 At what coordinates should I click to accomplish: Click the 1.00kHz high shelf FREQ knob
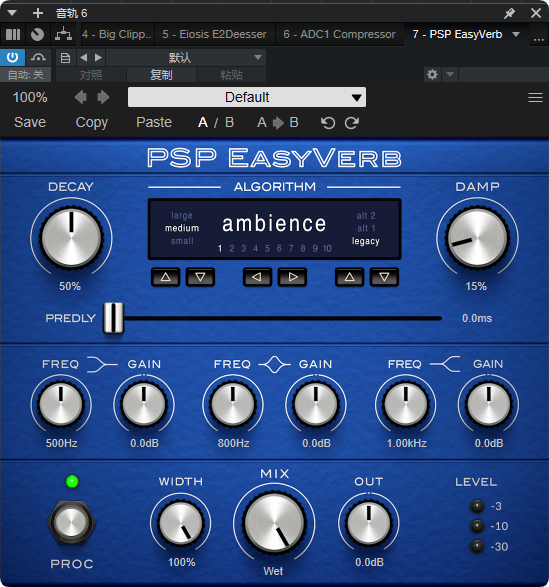click(406, 405)
